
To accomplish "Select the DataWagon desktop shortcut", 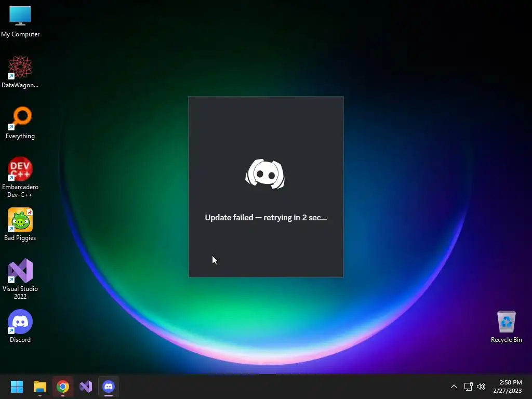I will pyautogui.click(x=20, y=72).
